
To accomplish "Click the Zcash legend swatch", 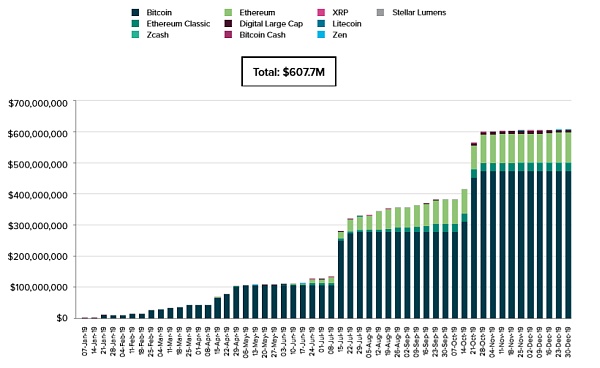I will click(x=135, y=35).
